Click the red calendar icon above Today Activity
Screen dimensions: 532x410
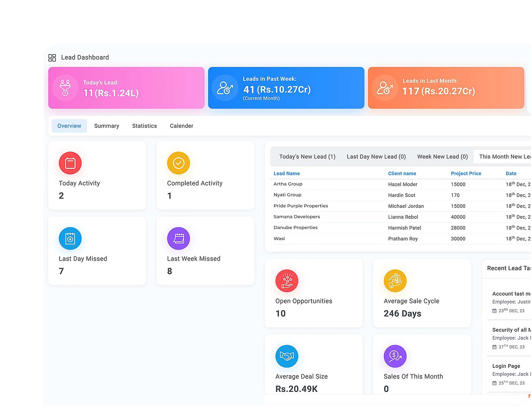pos(70,163)
